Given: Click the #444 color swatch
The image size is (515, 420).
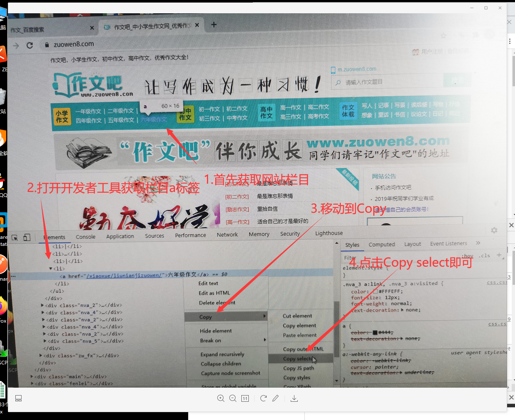Looking at the screenshot, I should click(375, 333).
